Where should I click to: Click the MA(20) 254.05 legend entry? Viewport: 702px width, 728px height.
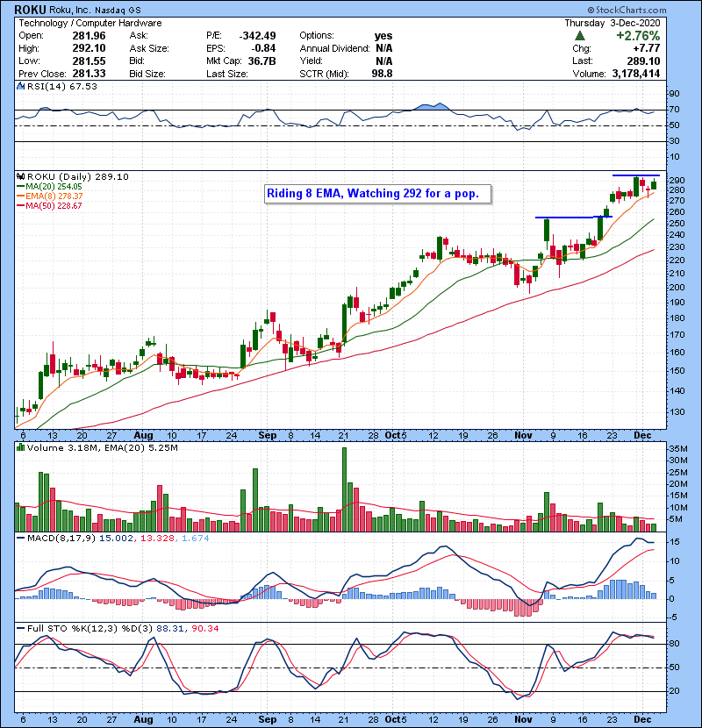coord(49,186)
